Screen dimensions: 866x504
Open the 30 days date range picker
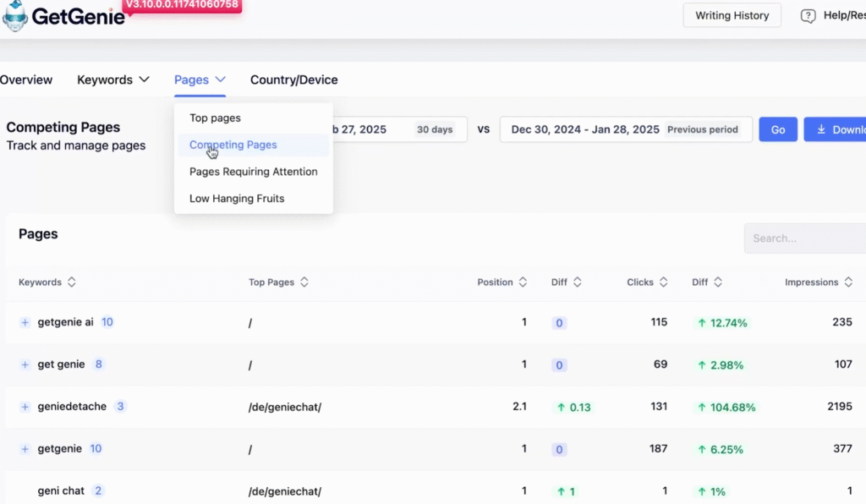coord(399,129)
